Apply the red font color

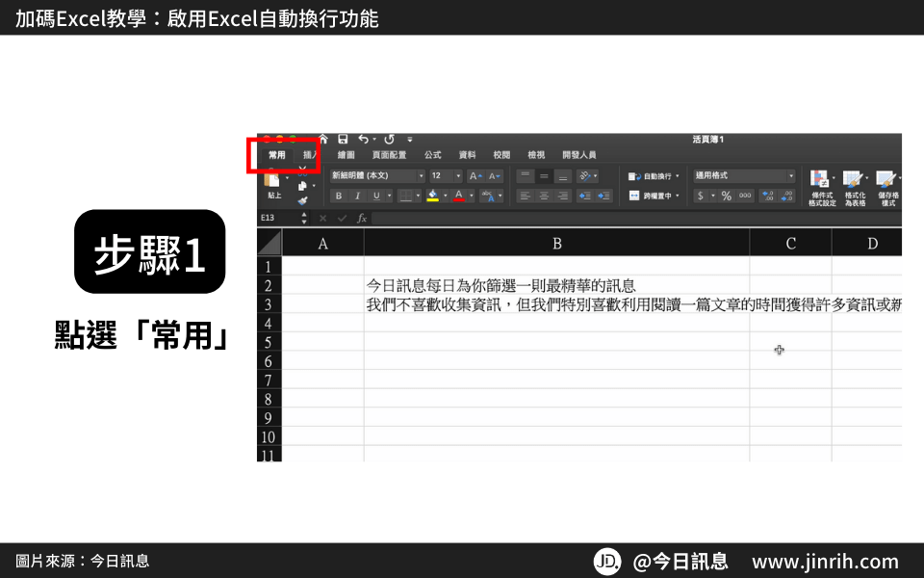459,196
